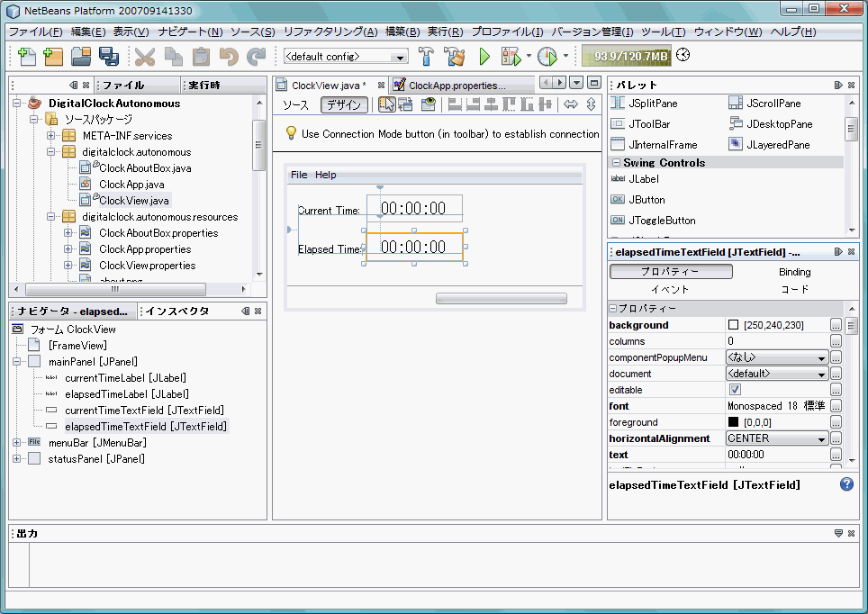Toggle the editable property checkbox
The image size is (868, 614).
[x=735, y=390]
